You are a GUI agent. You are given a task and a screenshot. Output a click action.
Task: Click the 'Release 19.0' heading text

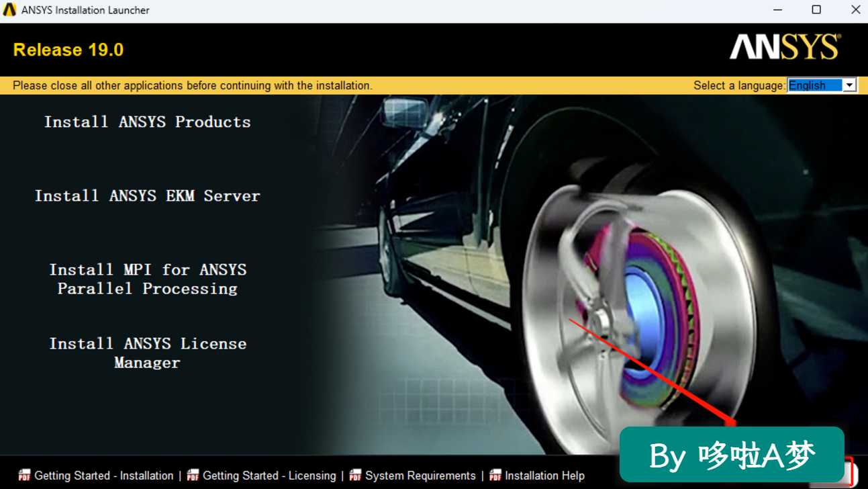(x=68, y=50)
